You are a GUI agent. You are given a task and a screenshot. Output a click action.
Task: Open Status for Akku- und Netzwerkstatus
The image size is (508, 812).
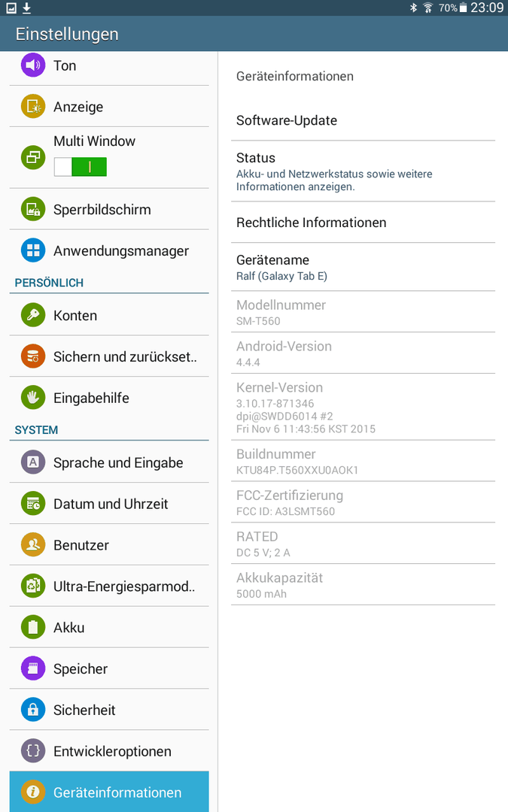tap(363, 171)
